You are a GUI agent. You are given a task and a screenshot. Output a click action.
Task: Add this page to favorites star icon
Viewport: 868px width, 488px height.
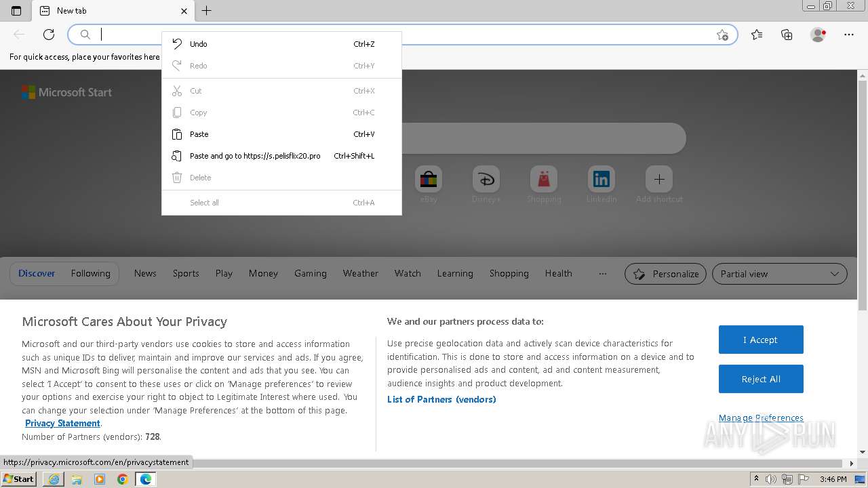click(x=722, y=35)
